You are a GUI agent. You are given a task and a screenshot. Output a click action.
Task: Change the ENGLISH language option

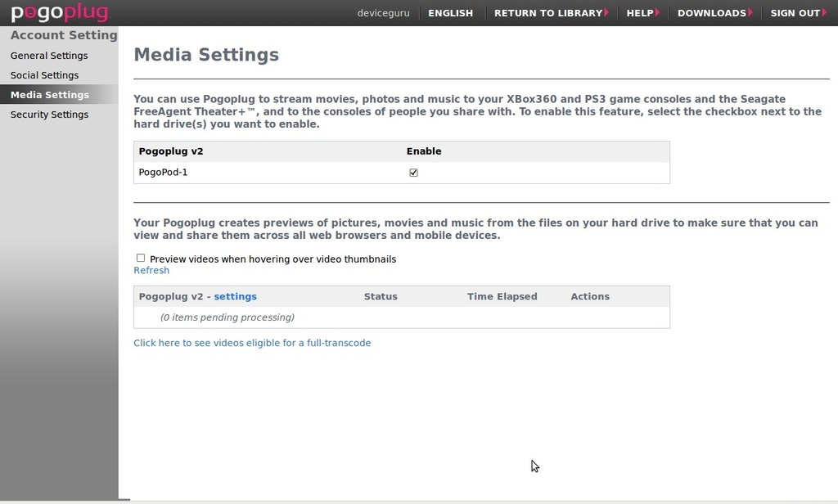451,13
